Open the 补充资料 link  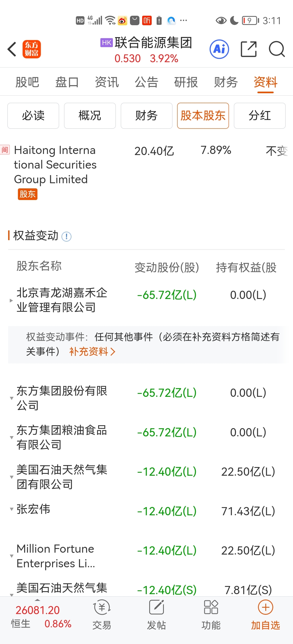(x=93, y=352)
